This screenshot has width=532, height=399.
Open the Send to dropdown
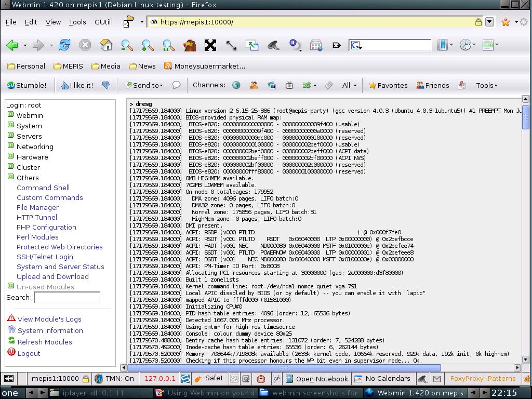[x=144, y=86]
